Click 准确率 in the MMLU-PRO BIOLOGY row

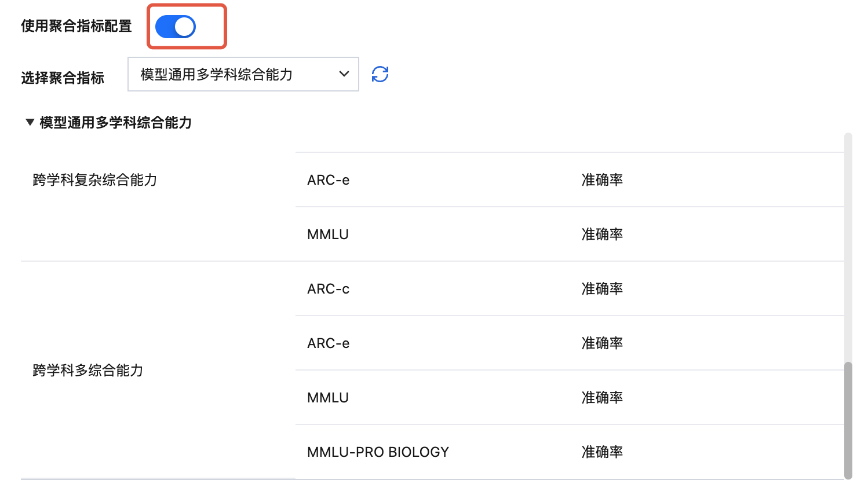[x=602, y=452]
